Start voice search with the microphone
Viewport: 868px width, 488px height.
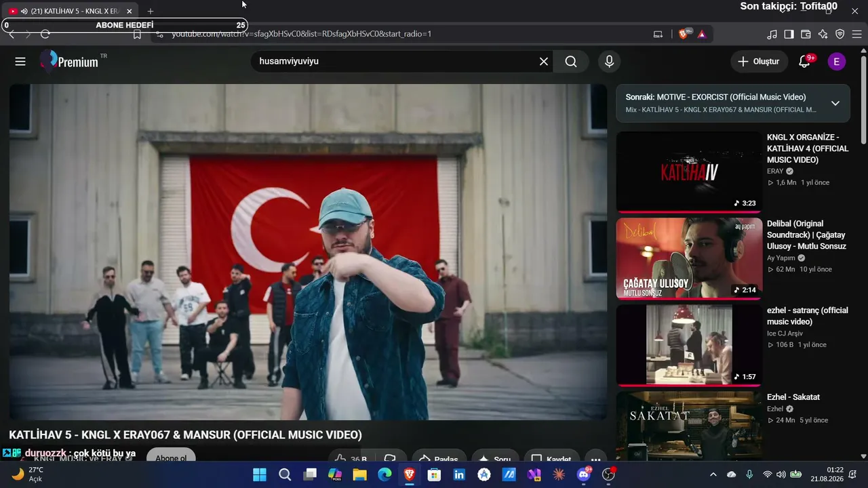(609, 62)
